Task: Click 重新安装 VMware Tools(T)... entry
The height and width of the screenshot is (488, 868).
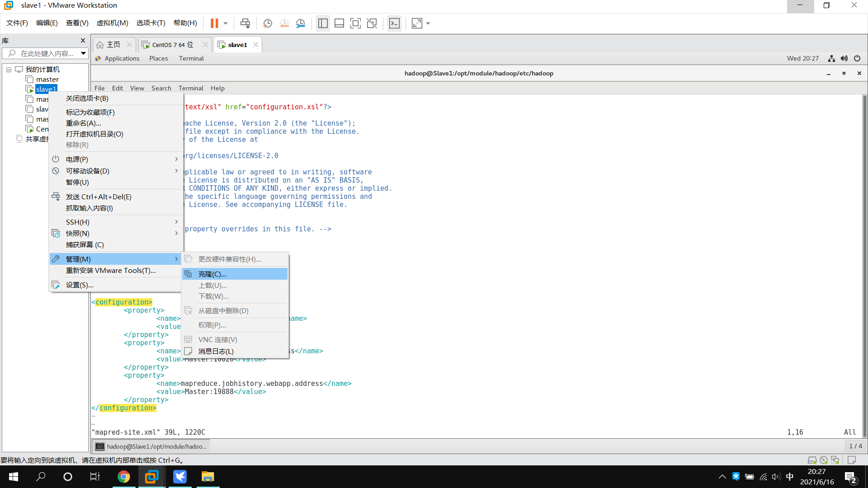Action: pos(116,271)
